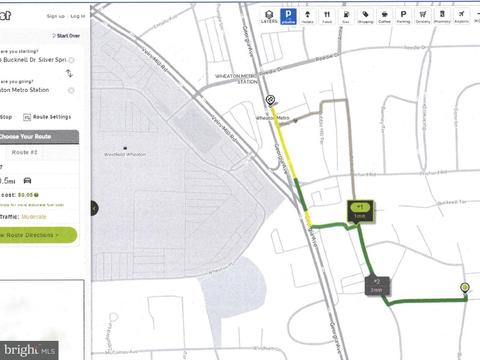The height and width of the screenshot is (360, 480).
Task: Clear the Metro Station destination field
Action: click(x=71, y=90)
